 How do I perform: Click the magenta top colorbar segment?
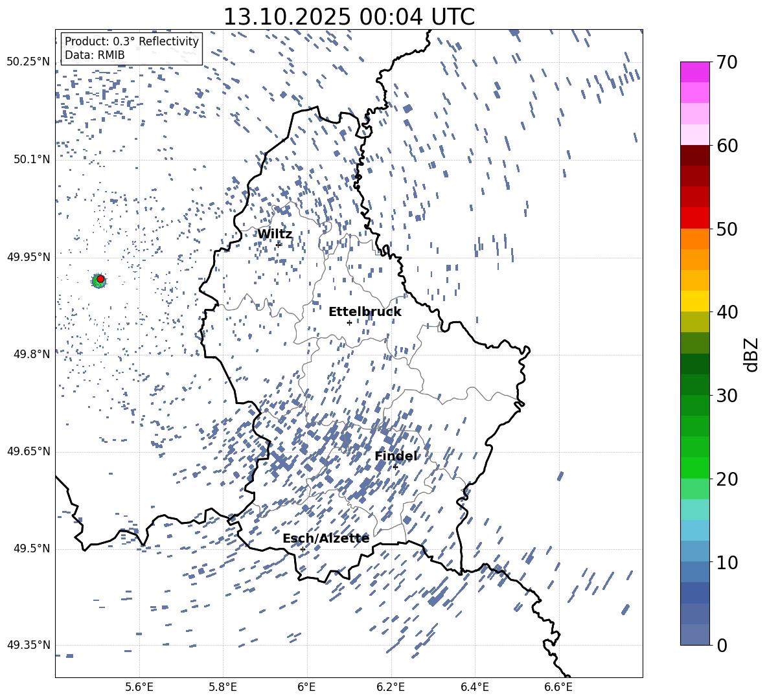pyautogui.click(x=694, y=73)
